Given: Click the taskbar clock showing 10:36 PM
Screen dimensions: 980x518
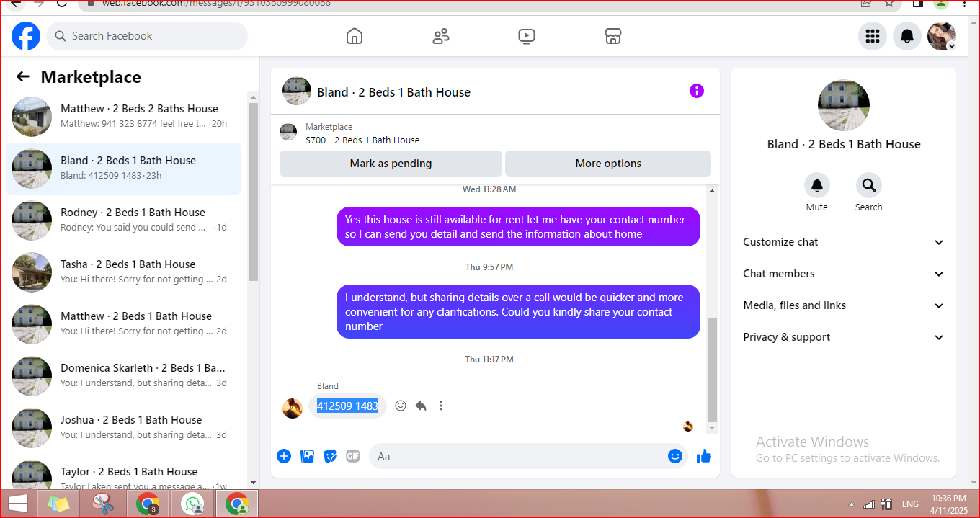Looking at the screenshot, I should click(x=949, y=504).
